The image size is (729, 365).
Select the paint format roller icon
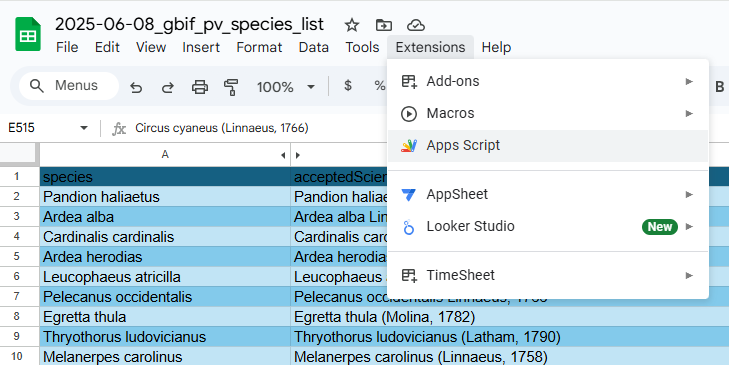coord(231,87)
